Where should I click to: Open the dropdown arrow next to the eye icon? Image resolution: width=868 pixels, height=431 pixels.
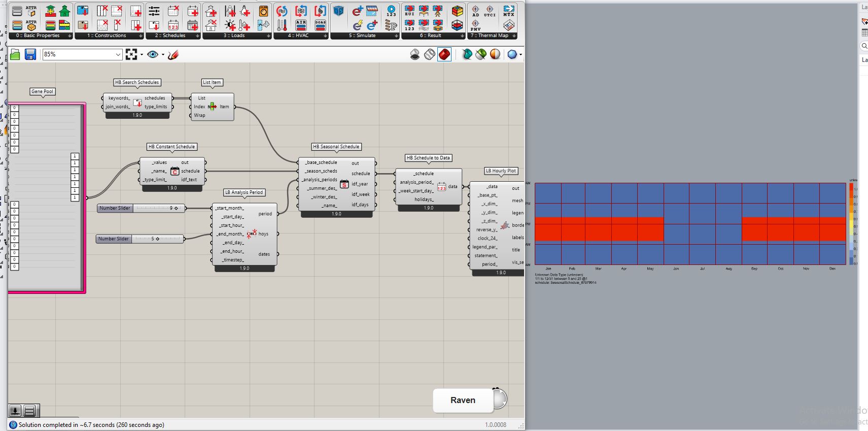pos(163,54)
